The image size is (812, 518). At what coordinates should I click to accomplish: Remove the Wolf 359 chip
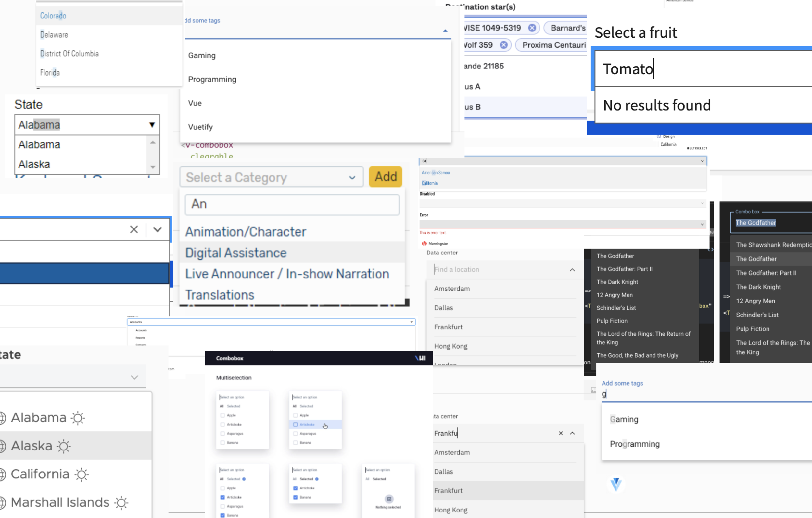point(503,45)
